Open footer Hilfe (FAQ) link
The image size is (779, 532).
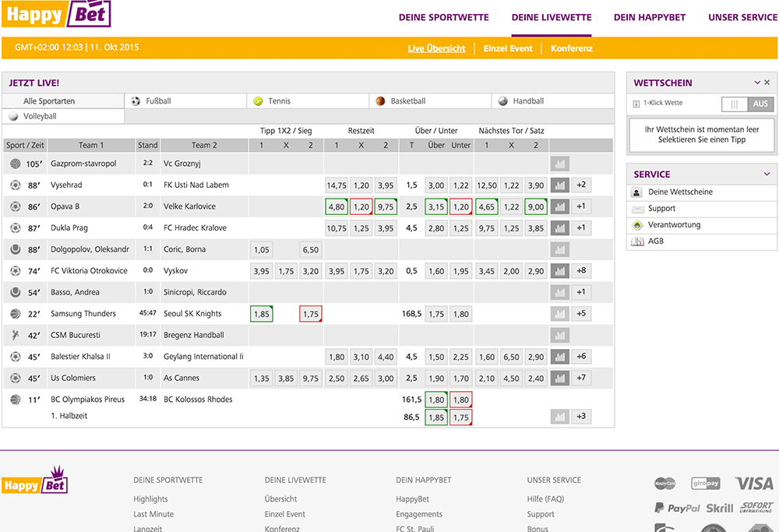[x=545, y=499]
